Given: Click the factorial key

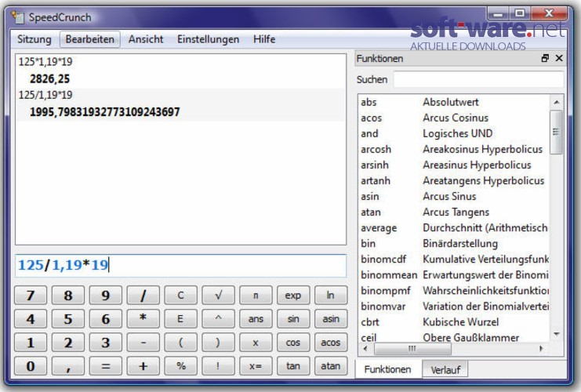Looking at the screenshot, I should (218, 366).
